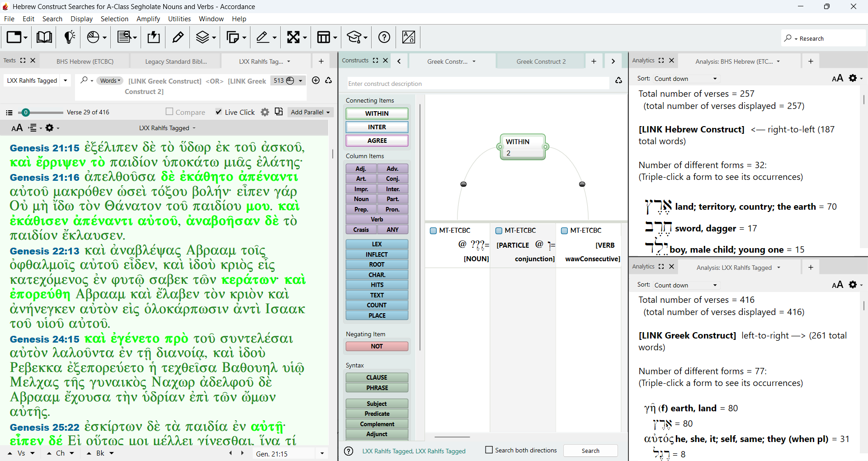Screen dimensions: 868x461
Task: Open the Library book icon in toolbar
Action: click(44, 37)
